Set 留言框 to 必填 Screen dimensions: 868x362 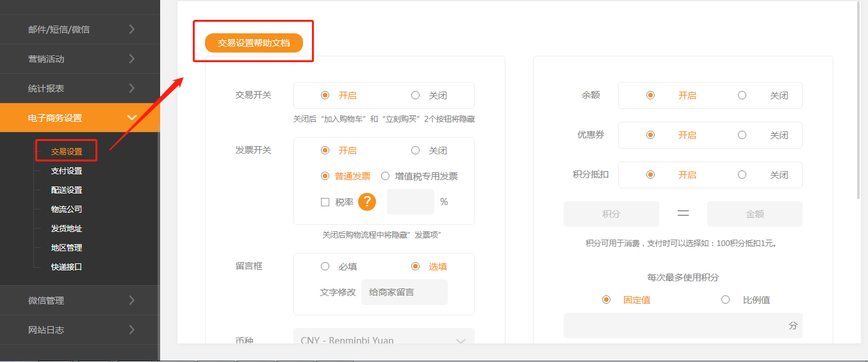(325, 267)
